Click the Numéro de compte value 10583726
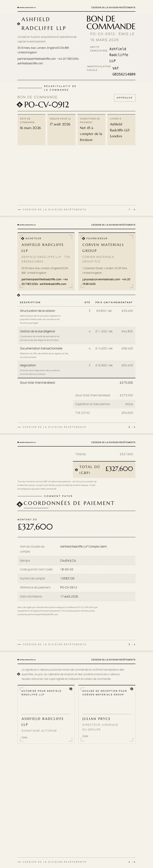The width and height of the screenshot is (153, 868). (x=67, y=578)
